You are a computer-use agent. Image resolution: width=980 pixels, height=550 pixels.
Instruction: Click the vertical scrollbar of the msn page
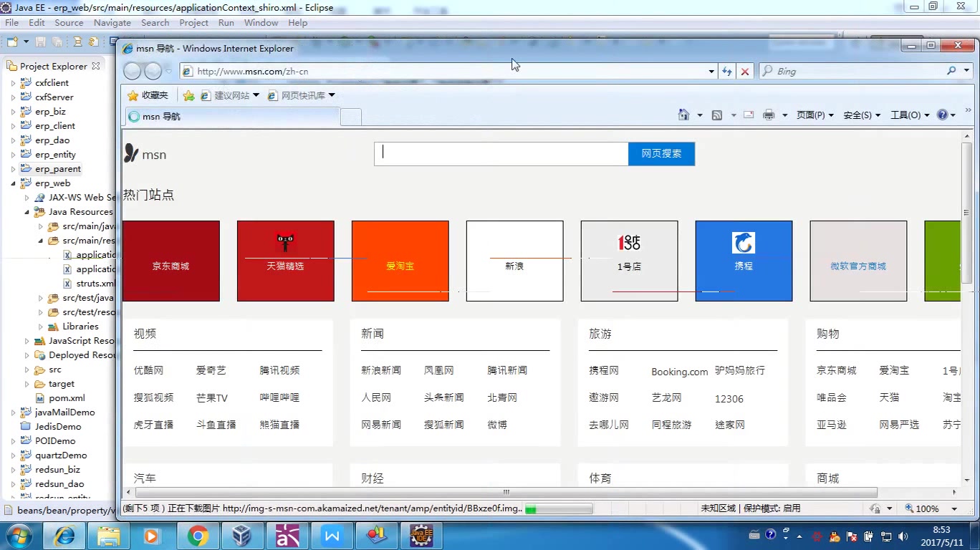[x=966, y=211]
